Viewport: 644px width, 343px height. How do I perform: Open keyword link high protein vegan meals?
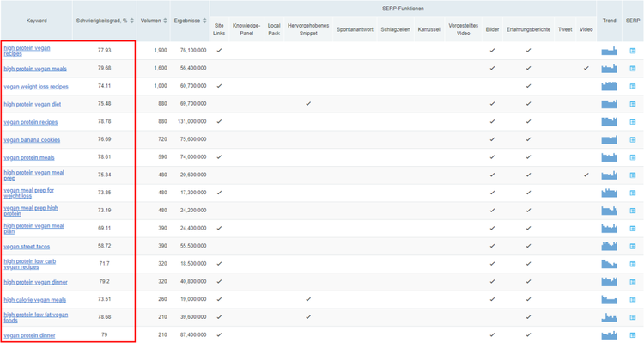[35, 69]
